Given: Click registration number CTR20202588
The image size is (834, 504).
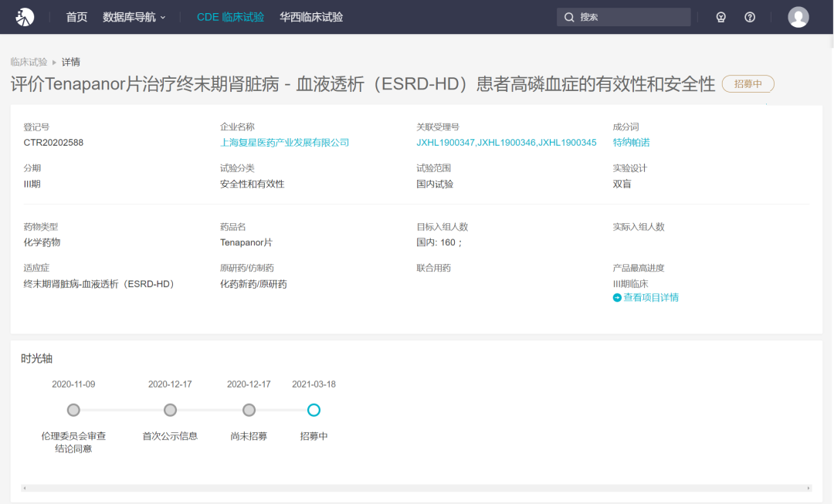Looking at the screenshot, I should [x=53, y=143].
